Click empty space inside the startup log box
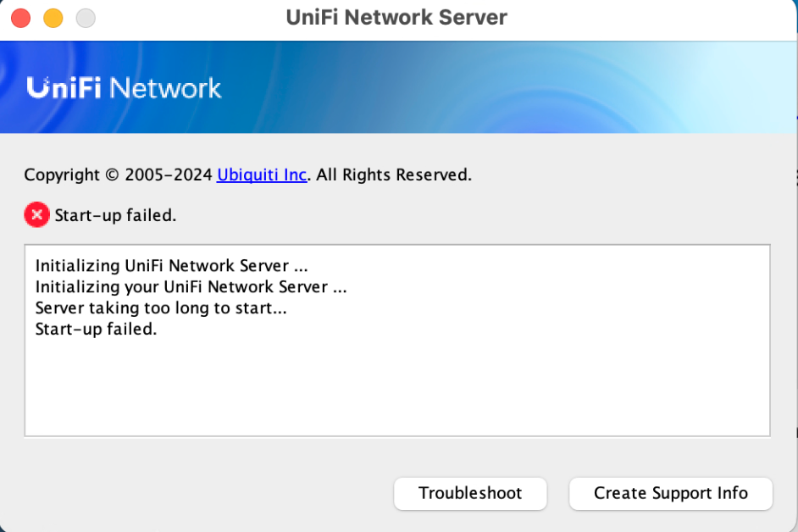 click(x=397, y=387)
